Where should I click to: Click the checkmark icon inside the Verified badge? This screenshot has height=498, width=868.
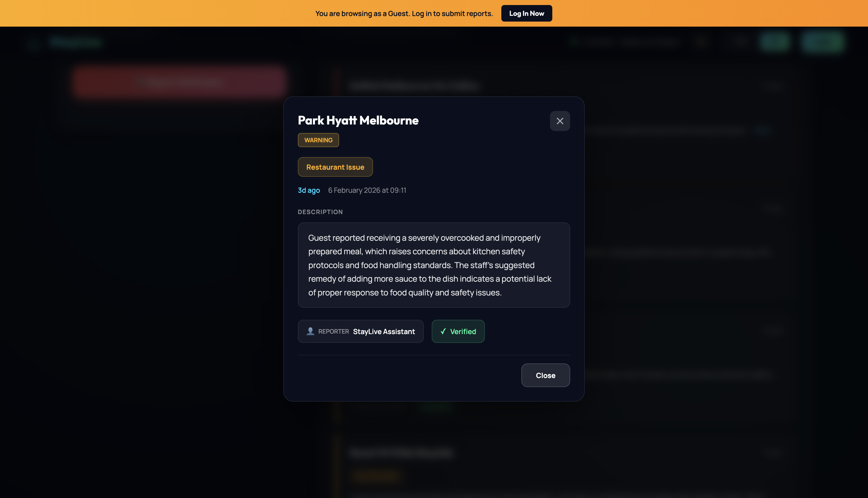point(444,331)
